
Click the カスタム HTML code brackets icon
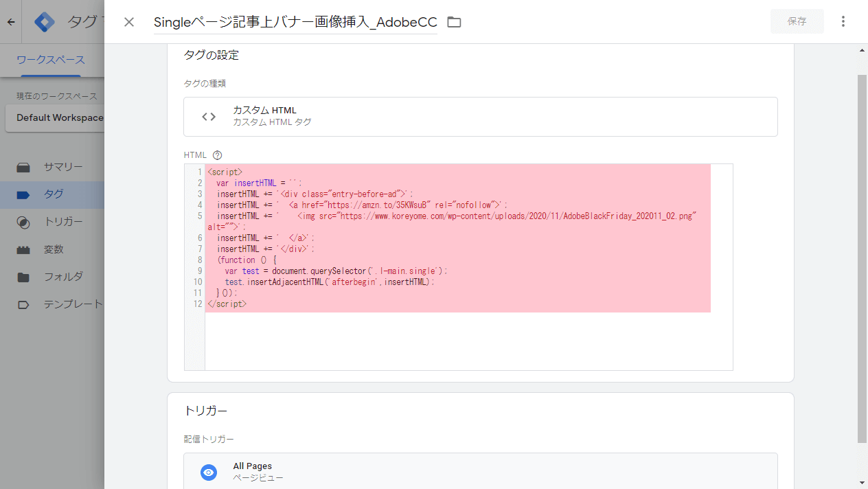point(209,117)
